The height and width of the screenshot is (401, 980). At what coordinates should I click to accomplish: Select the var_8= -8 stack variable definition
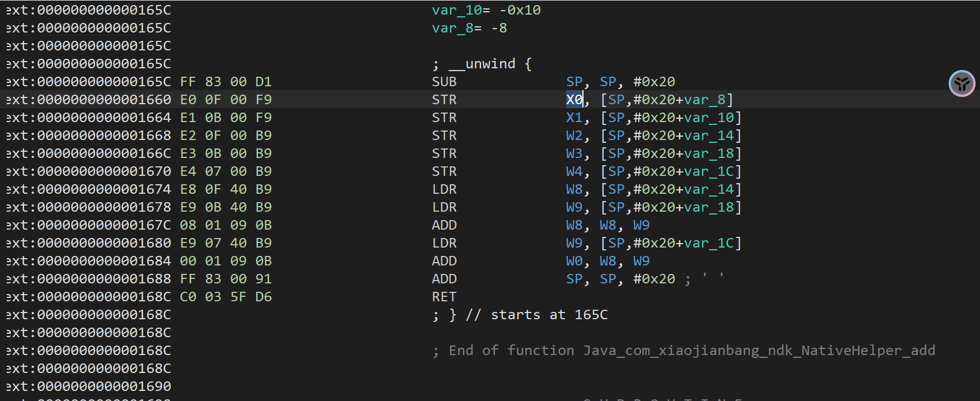tap(469, 28)
